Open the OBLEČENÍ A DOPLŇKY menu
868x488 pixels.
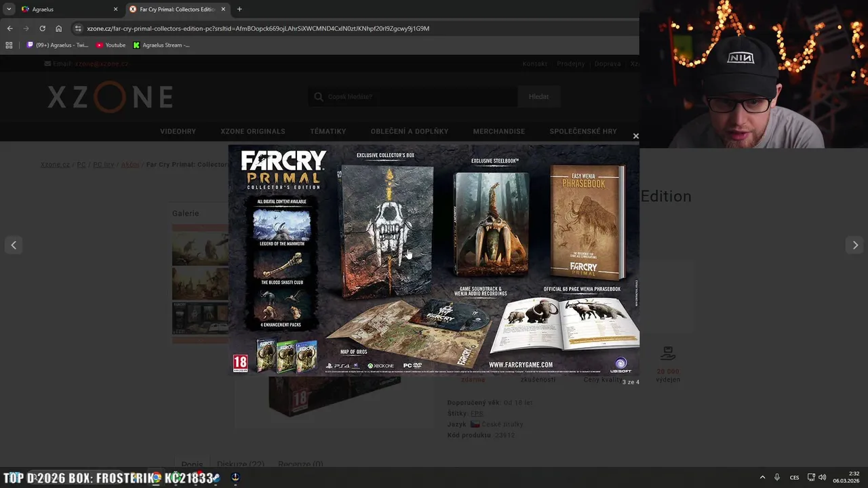click(409, 131)
